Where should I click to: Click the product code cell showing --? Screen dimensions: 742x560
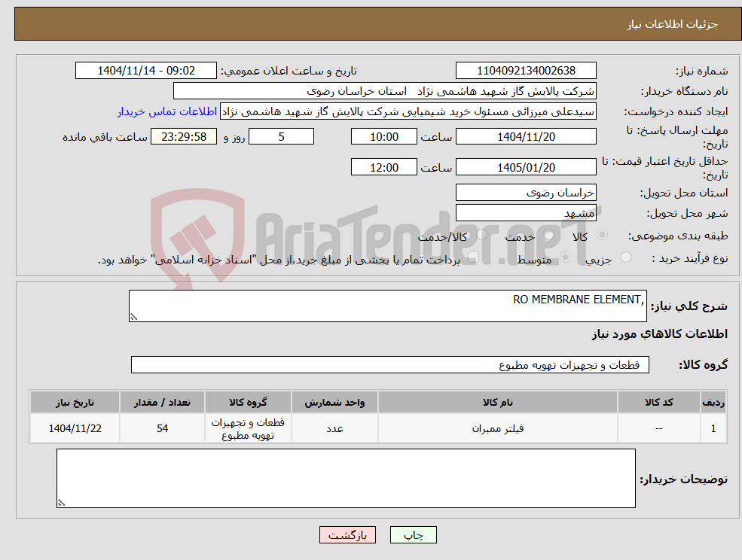(x=658, y=428)
